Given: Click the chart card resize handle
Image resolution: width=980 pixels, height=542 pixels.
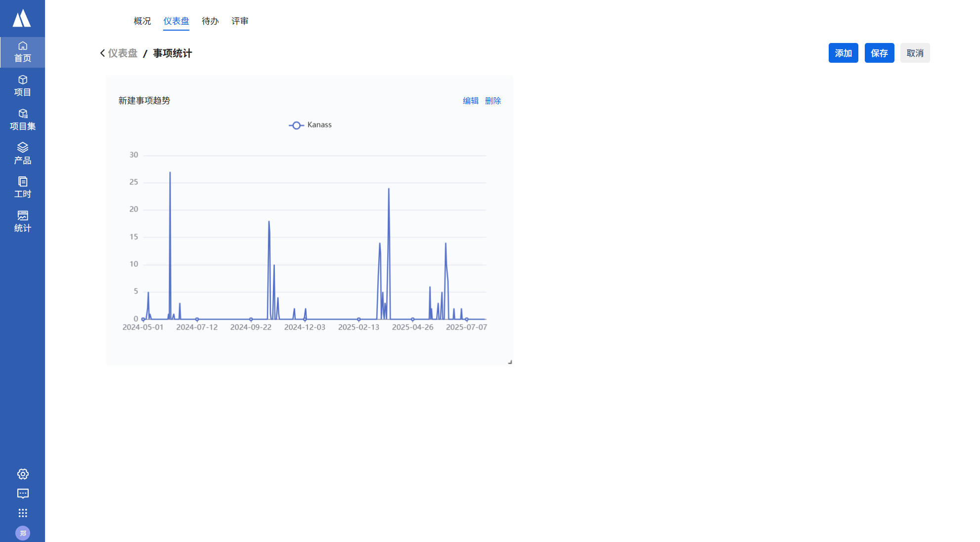Looking at the screenshot, I should tap(510, 362).
